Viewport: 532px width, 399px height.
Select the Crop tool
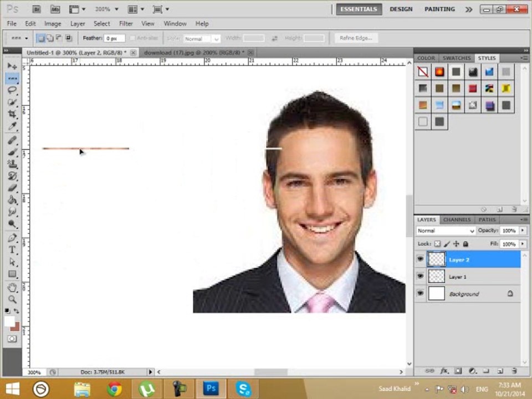coord(12,114)
